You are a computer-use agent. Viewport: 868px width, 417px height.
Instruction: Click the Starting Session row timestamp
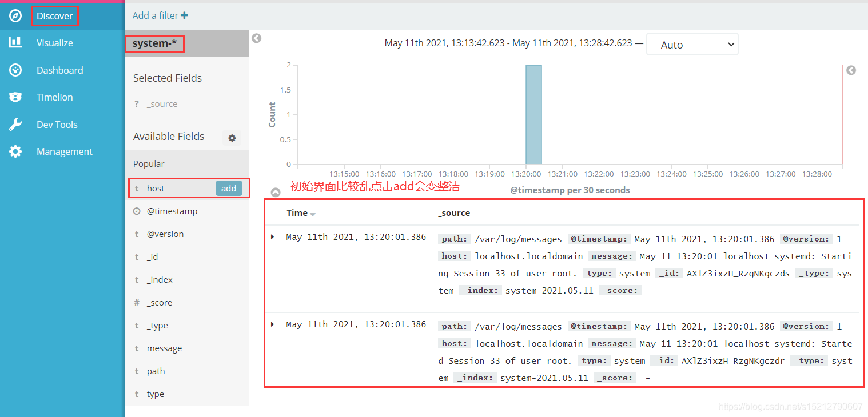pos(356,237)
